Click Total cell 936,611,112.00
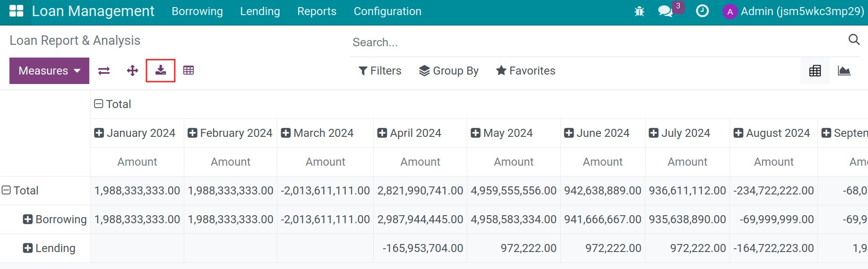The image size is (868, 269). 688,191
